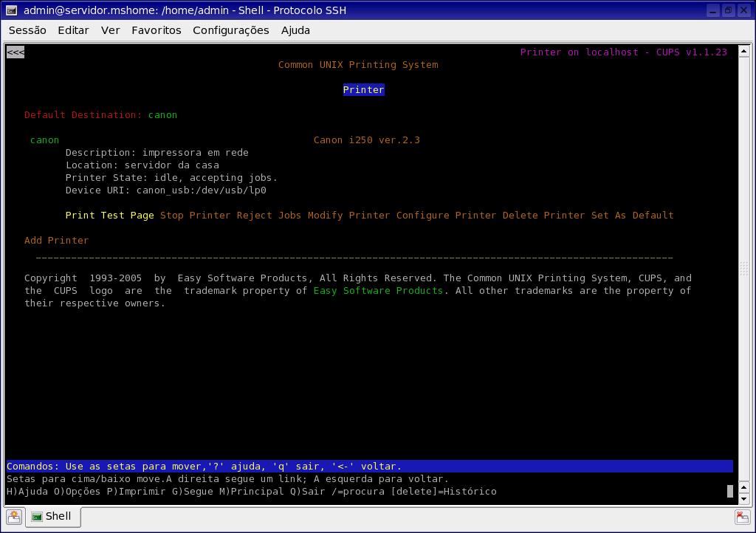756x533 pixels.
Task: Click the CUPS v1.1.23 page title text
Action: pyautogui.click(x=623, y=52)
